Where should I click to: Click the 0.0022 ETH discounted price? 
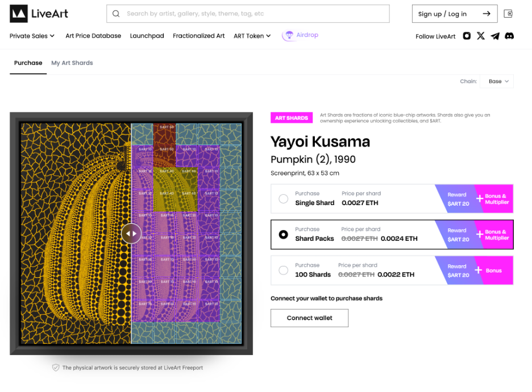tap(396, 274)
